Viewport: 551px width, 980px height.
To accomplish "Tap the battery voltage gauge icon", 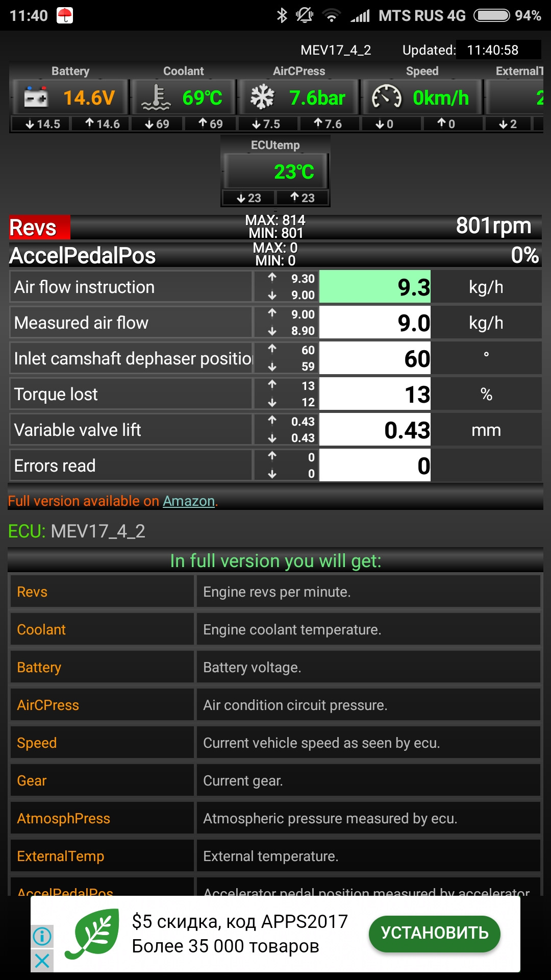I will [x=36, y=97].
